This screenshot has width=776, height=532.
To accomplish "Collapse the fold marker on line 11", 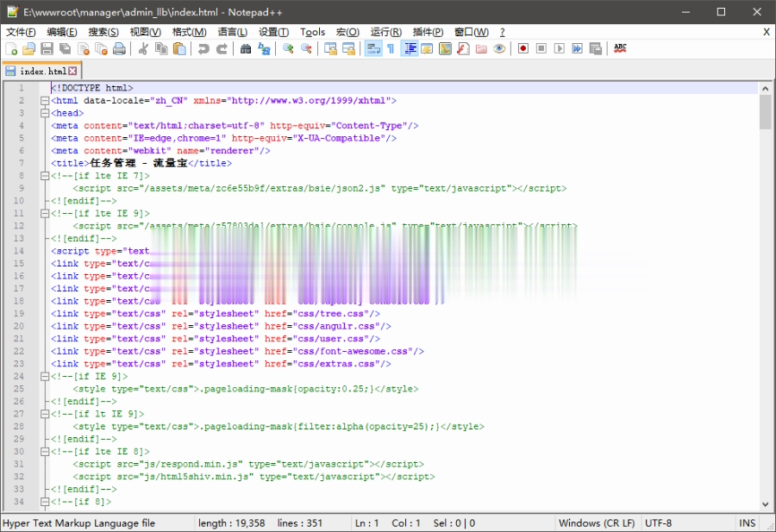I will click(45, 213).
